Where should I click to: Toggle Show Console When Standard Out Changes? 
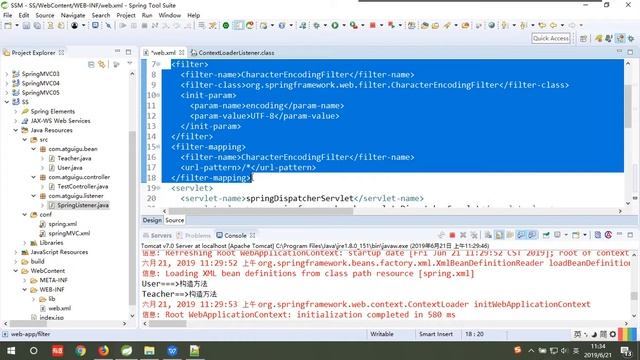point(521,235)
